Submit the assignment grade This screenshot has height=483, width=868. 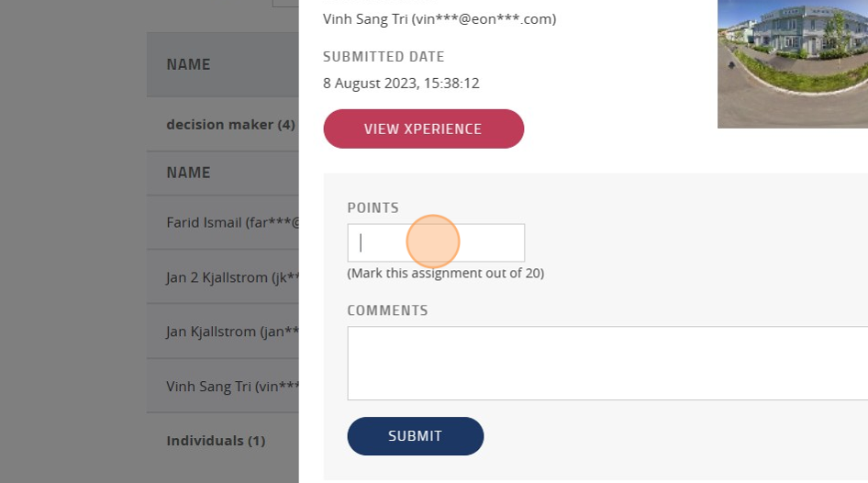tap(415, 436)
